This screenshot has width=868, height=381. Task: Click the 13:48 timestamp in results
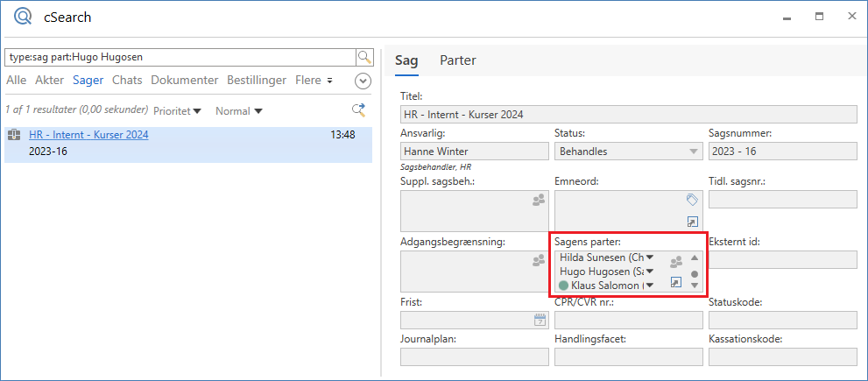pos(342,135)
